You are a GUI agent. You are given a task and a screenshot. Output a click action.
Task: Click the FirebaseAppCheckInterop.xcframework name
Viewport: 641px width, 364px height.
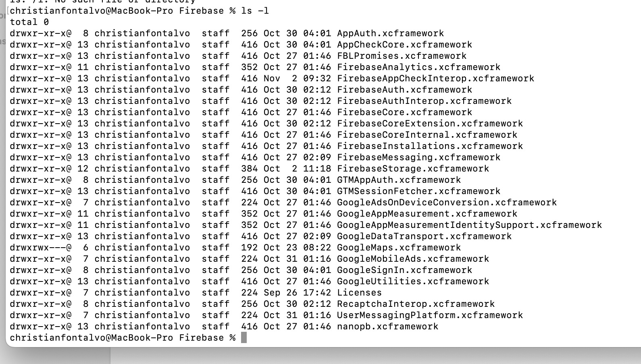[x=435, y=79]
